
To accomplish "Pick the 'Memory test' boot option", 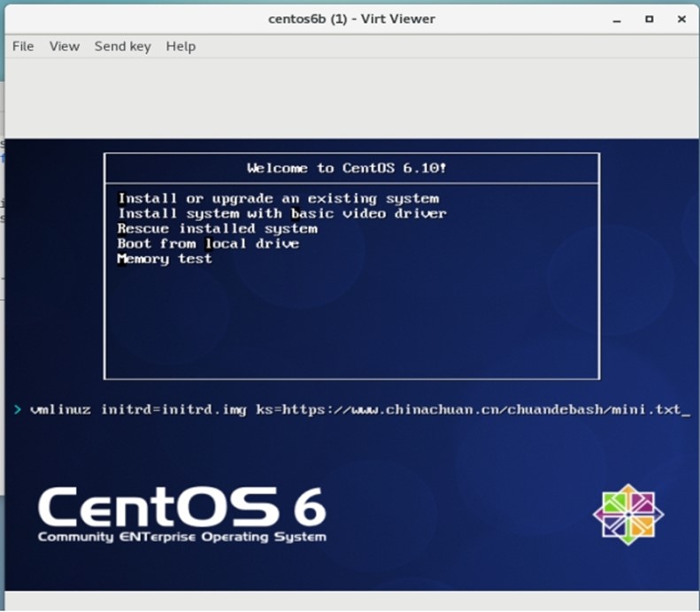I will point(165,259).
